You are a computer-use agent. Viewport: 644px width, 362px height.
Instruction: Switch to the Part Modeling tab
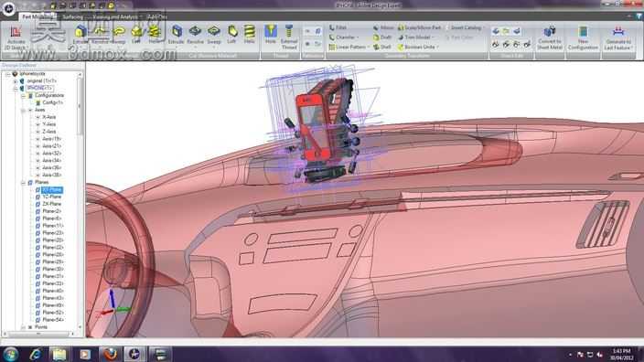38,16
